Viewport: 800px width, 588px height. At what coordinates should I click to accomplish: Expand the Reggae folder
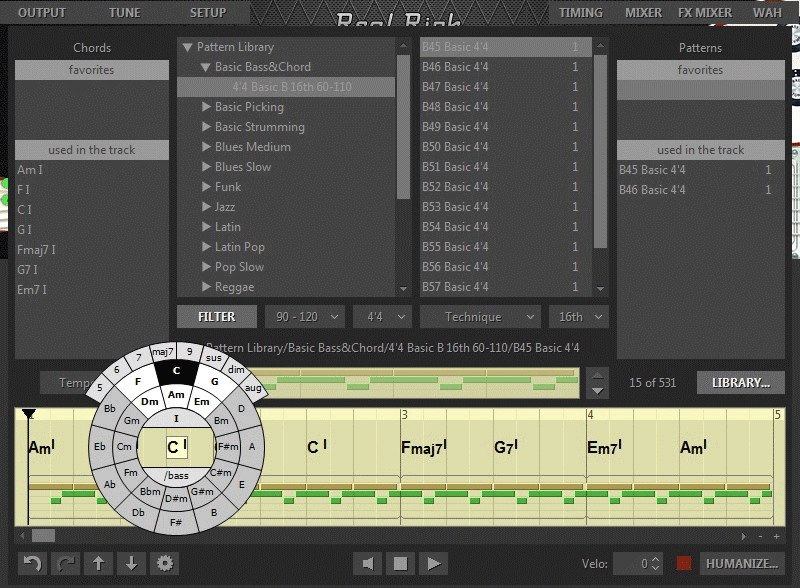[206, 286]
